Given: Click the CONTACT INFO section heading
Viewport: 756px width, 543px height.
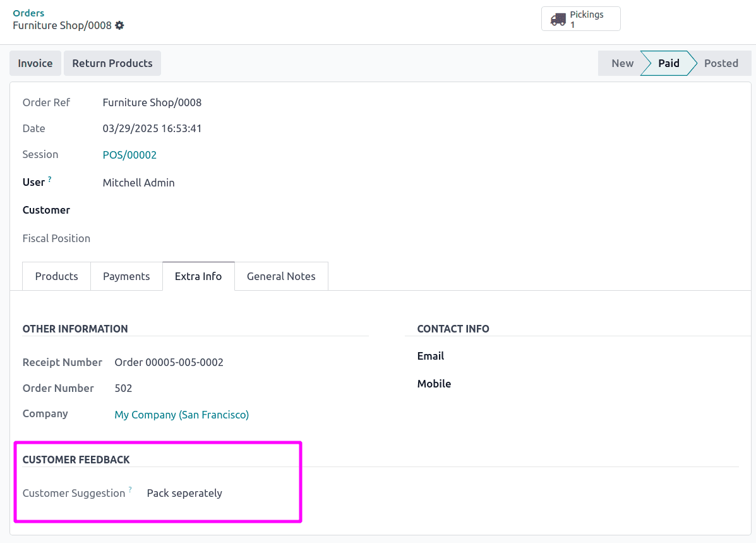Looking at the screenshot, I should click(453, 329).
